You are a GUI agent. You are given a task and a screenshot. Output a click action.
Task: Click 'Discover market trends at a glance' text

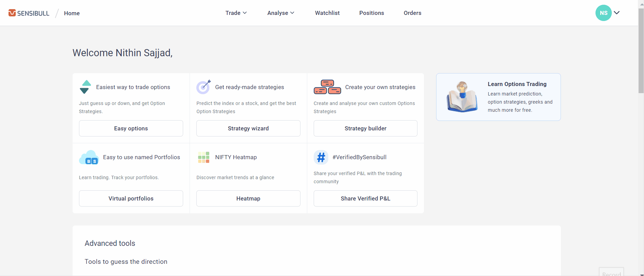pos(235,177)
